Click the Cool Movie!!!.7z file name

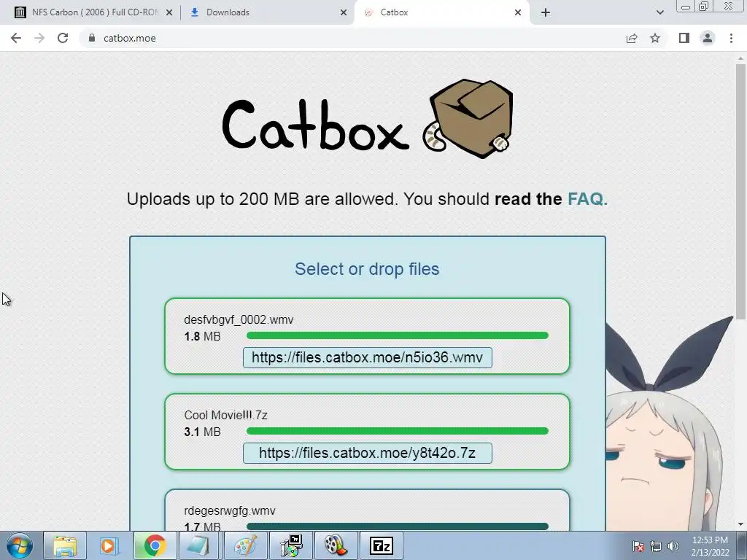pyautogui.click(x=226, y=415)
